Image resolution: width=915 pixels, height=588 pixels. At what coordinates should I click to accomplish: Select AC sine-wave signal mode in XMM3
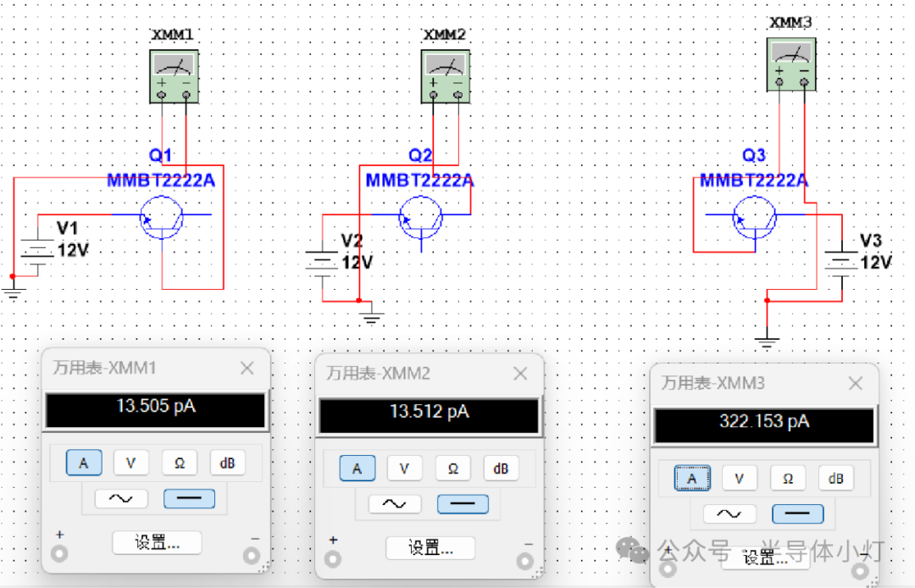pyautogui.click(x=729, y=514)
